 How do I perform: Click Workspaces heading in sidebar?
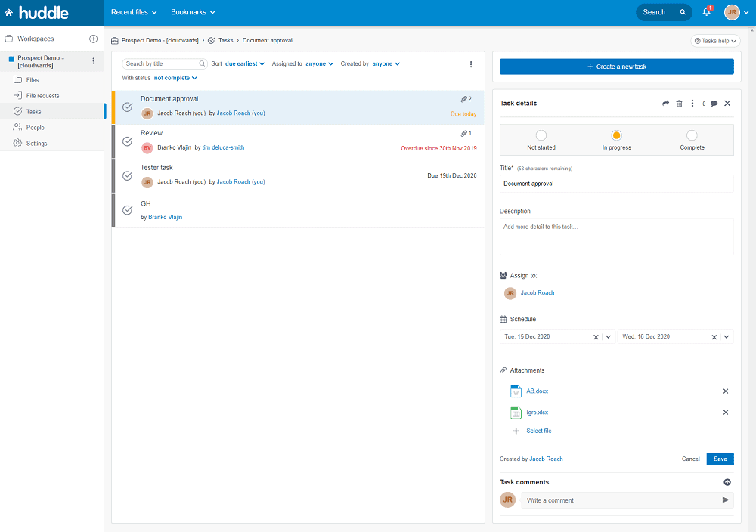pyautogui.click(x=36, y=39)
